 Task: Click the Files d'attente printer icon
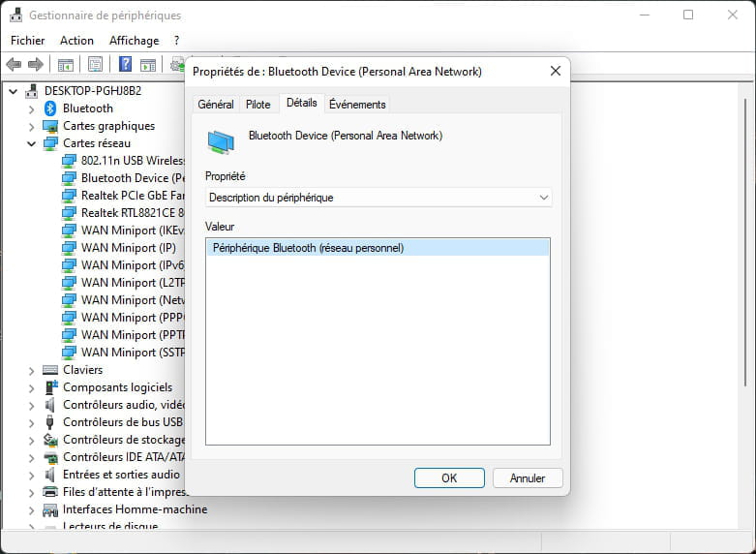pyautogui.click(x=50, y=492)
